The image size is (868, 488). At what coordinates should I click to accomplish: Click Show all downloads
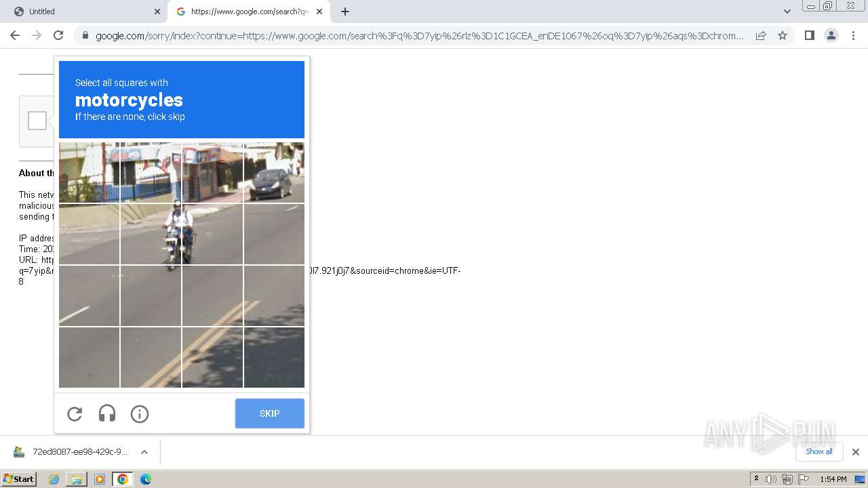click(x=819, y=451)
